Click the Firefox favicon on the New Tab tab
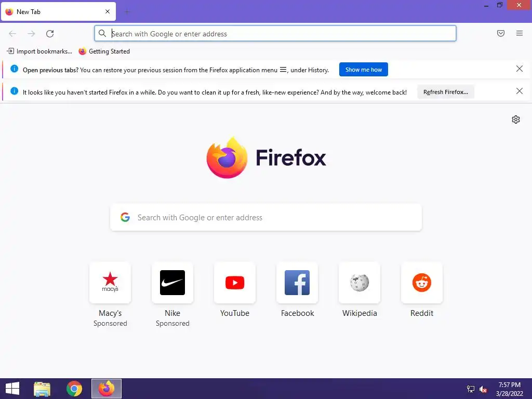This screenshot has width=532, height=399. click(x=9, y=11)
